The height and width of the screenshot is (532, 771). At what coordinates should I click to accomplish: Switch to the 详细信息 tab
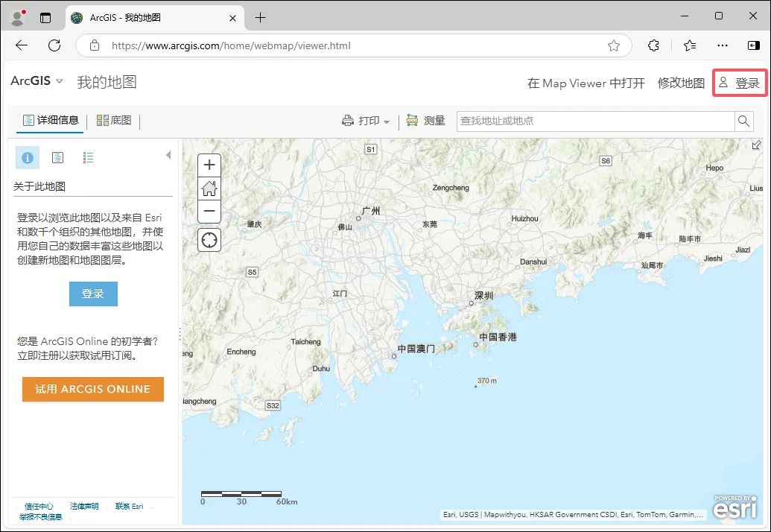point(51,121)
